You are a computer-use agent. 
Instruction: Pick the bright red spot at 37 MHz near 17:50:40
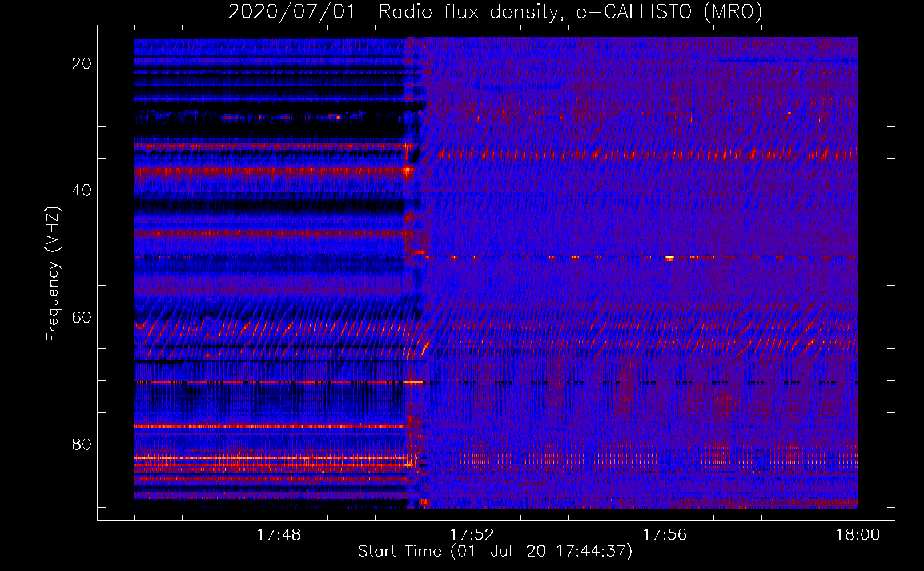click(x=408, y=170)
